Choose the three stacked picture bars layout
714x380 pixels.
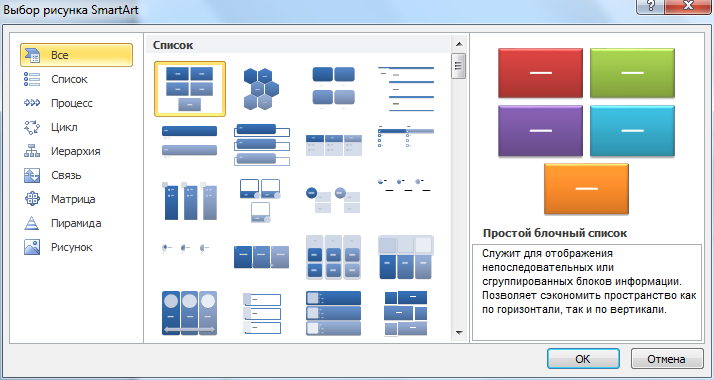point(333,313)
